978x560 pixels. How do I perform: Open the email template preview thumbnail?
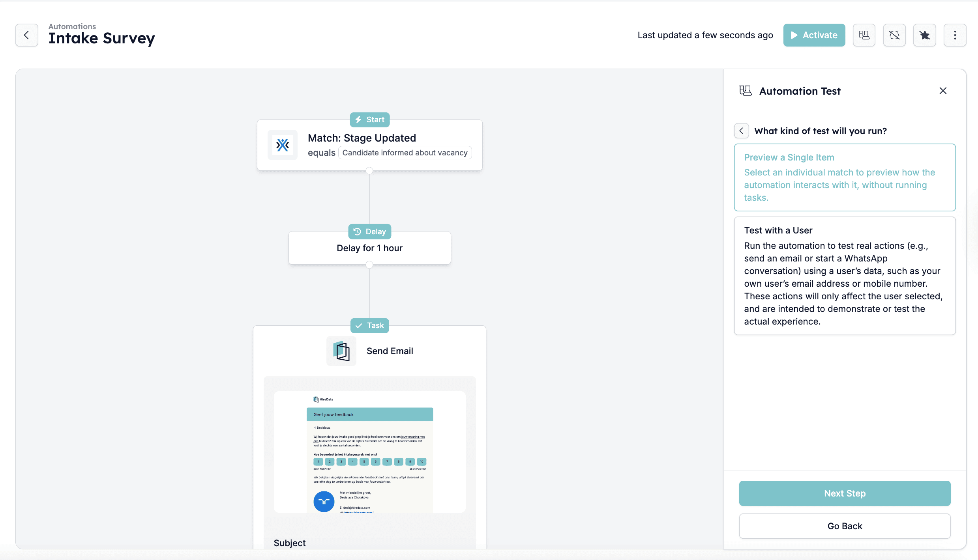[x=370, y=452]
